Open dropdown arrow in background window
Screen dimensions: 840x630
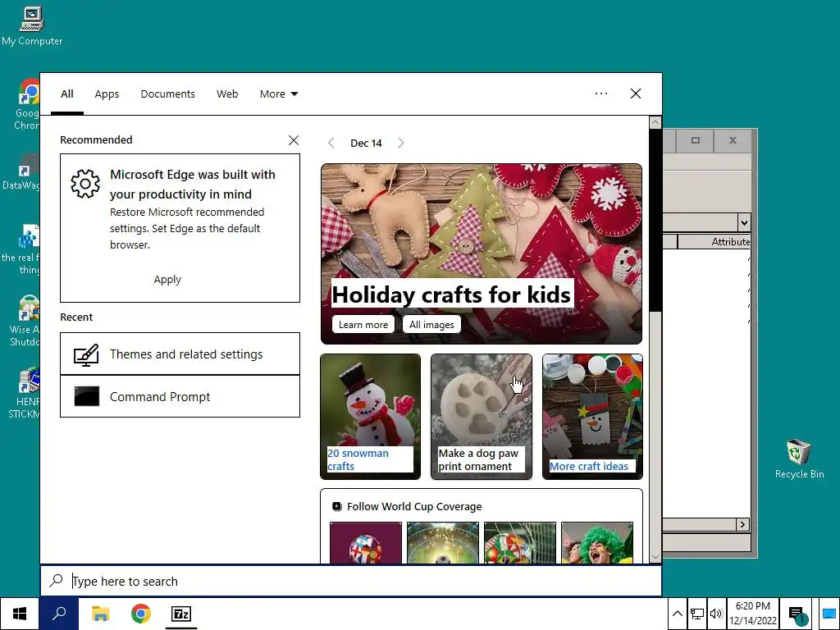pos(743,222)
